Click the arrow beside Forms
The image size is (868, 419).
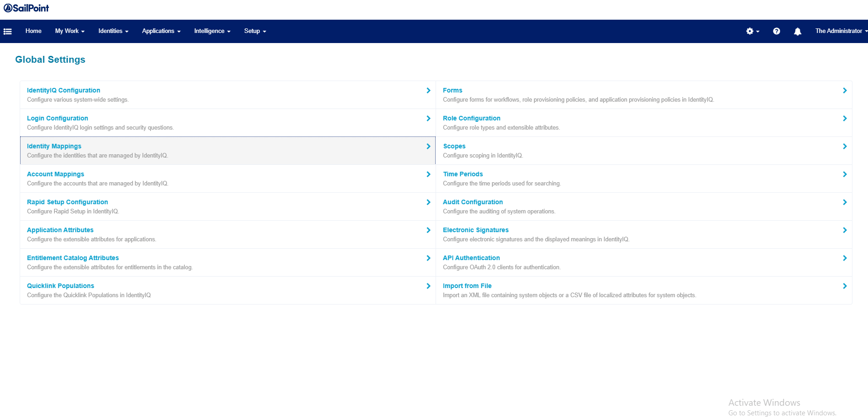click(845, 91)
